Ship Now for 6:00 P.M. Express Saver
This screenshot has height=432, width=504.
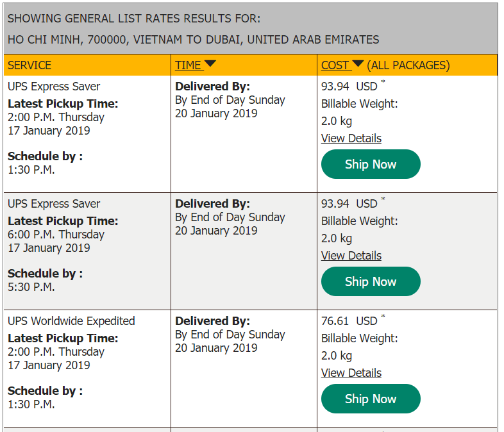[x=371, y=281]
